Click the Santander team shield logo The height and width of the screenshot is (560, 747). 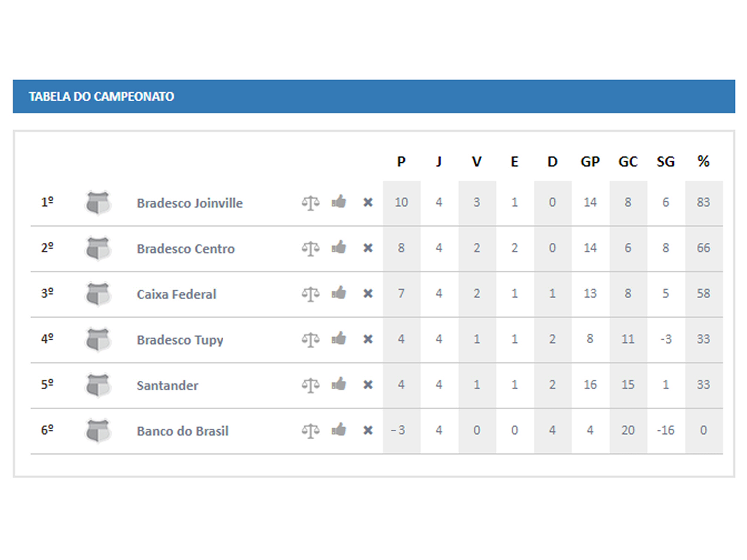pos(98,385)
